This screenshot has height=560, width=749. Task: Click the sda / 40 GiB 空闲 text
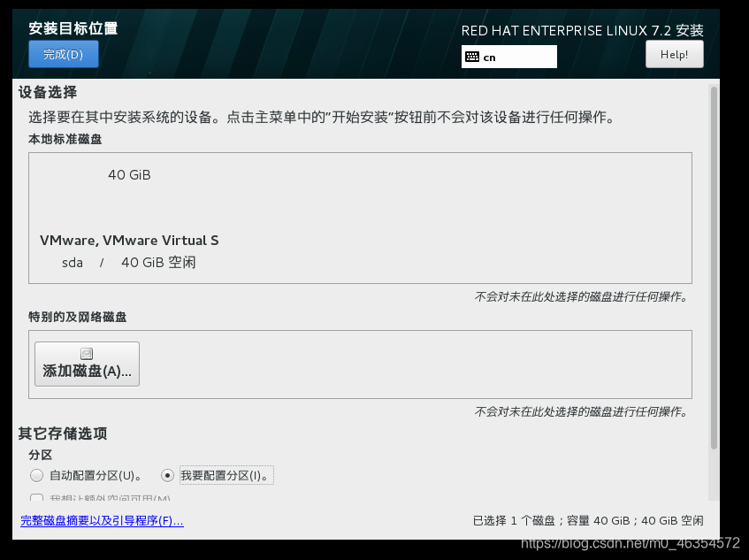pyautogui.click(x=129, y=263)
